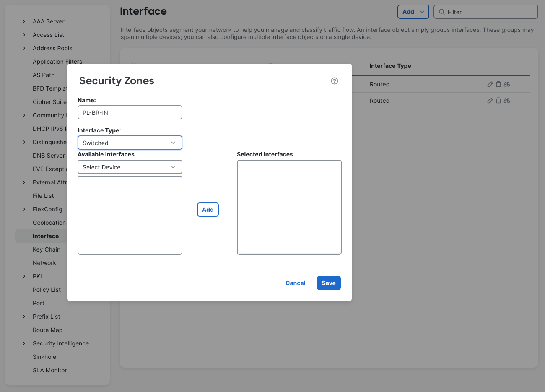Open help for Security Zones dialog
The image size is (545, 392).
pos(335,81)
